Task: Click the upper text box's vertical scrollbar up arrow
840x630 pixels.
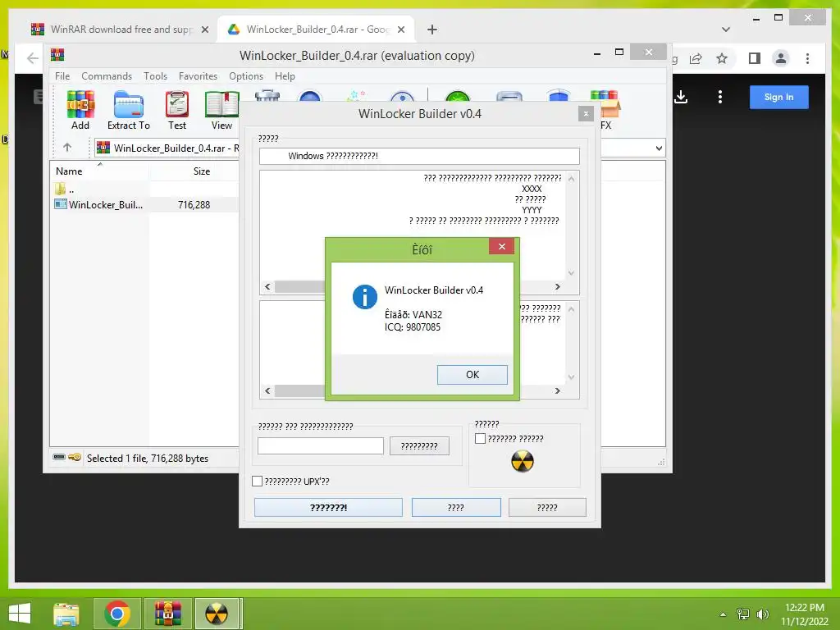Action: [571, 178]
